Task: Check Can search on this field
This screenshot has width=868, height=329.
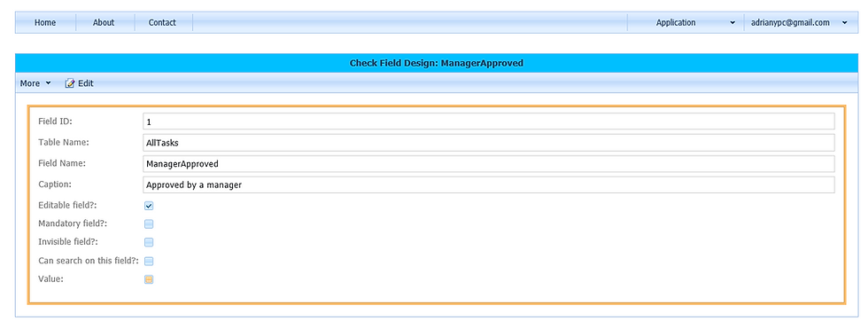Action: tap(149, 262)
